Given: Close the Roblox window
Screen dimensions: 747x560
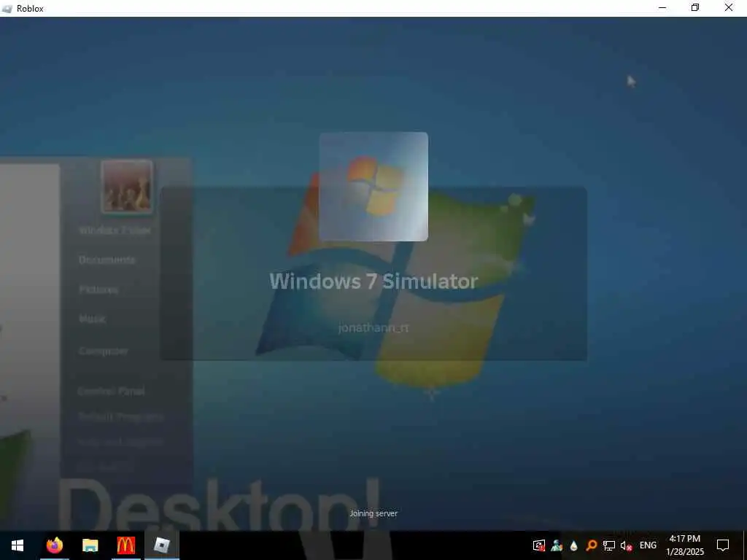Looking at the screenshot, I should pos(729,7).
